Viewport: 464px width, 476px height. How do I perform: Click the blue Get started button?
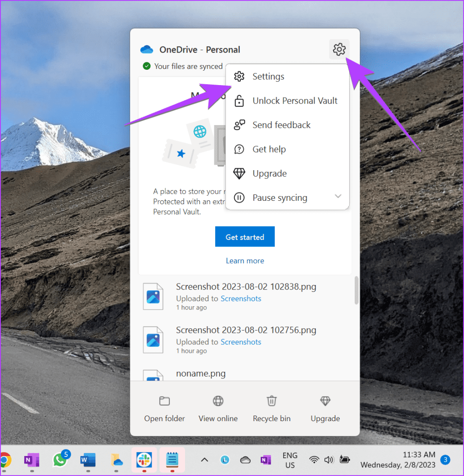click(x=245, y=237)
